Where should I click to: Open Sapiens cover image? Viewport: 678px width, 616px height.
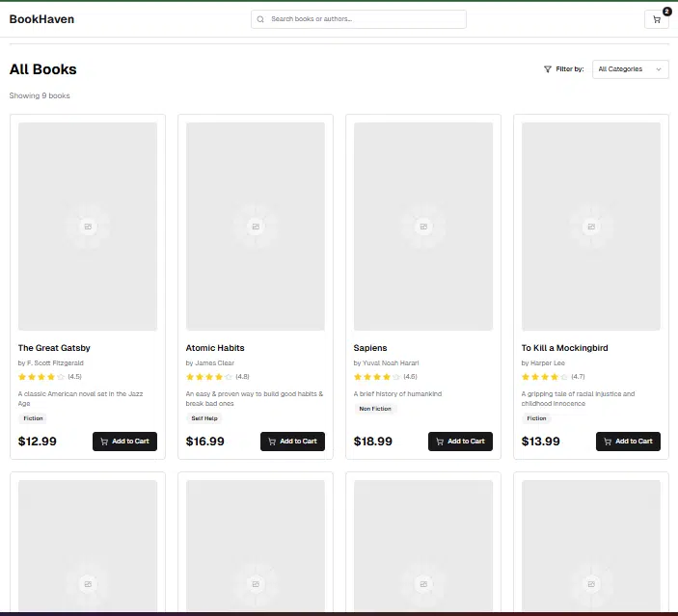pyautogui.click(x=422, y=227)
